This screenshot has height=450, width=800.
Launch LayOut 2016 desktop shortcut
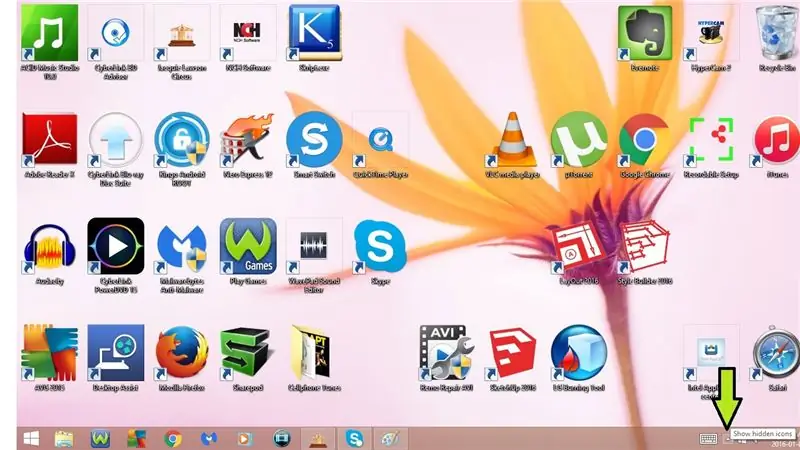[x=579, y=247]
